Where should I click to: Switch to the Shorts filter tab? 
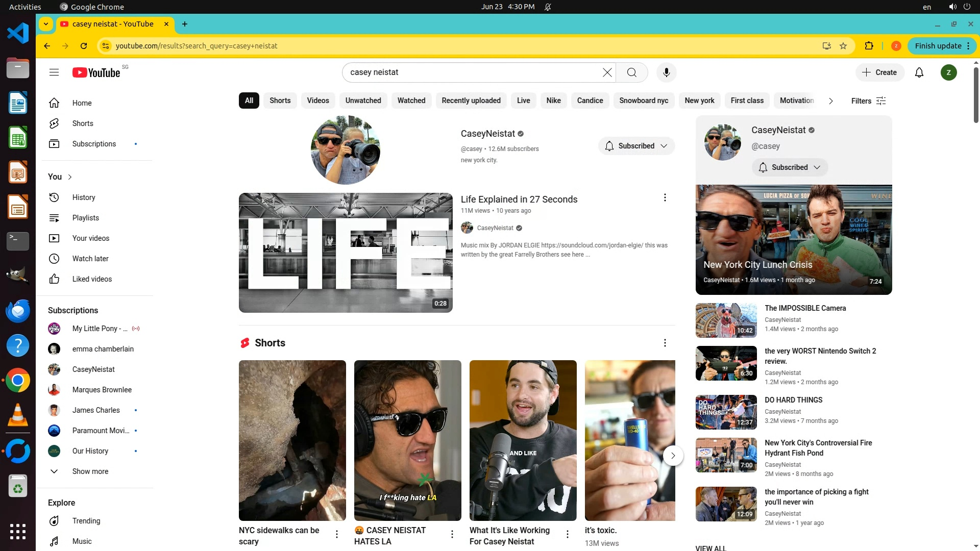coord(280,101)
